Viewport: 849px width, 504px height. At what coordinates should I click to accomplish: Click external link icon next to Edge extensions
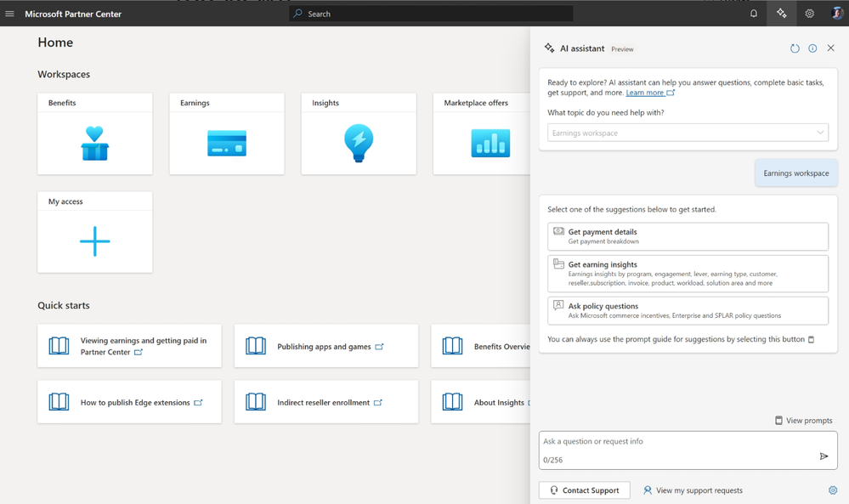tap(198, 403)
